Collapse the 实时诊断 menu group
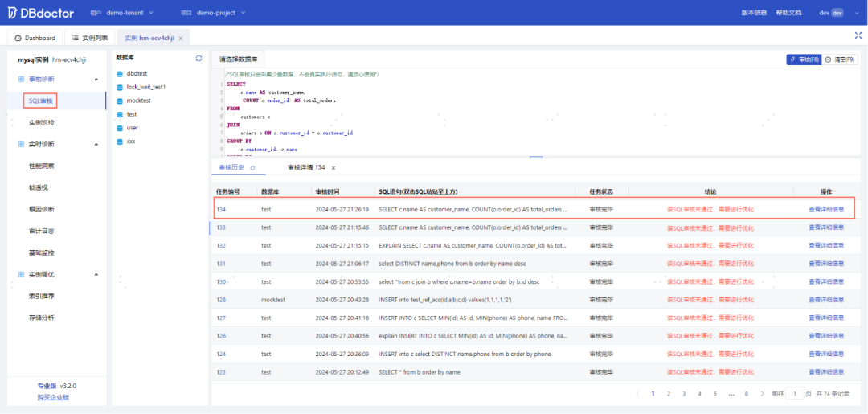This screenshot has height=414, width=868. coord(96,145)
